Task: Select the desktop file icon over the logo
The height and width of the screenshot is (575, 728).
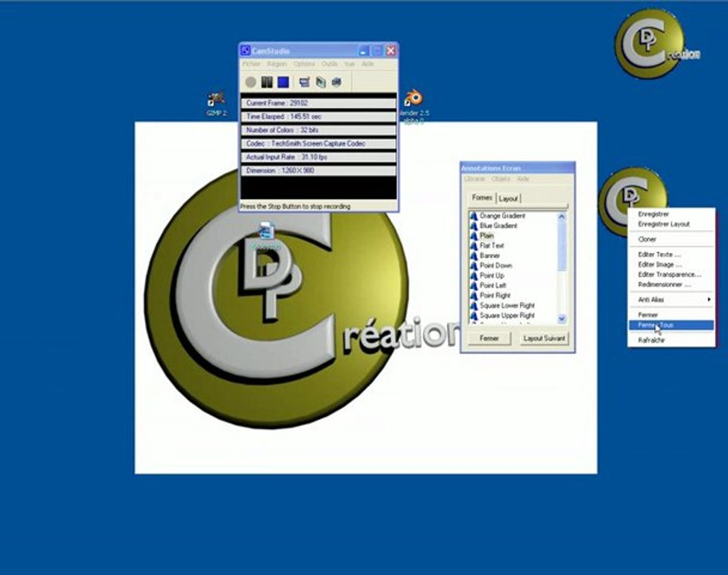Action: pos(266,236)
